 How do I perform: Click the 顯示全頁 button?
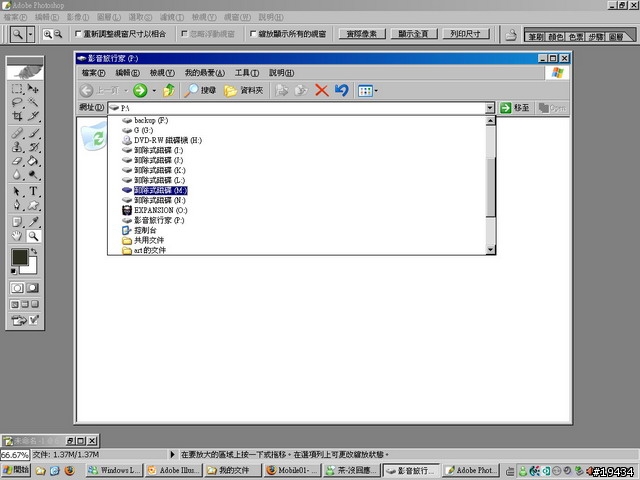coord(414,34)
